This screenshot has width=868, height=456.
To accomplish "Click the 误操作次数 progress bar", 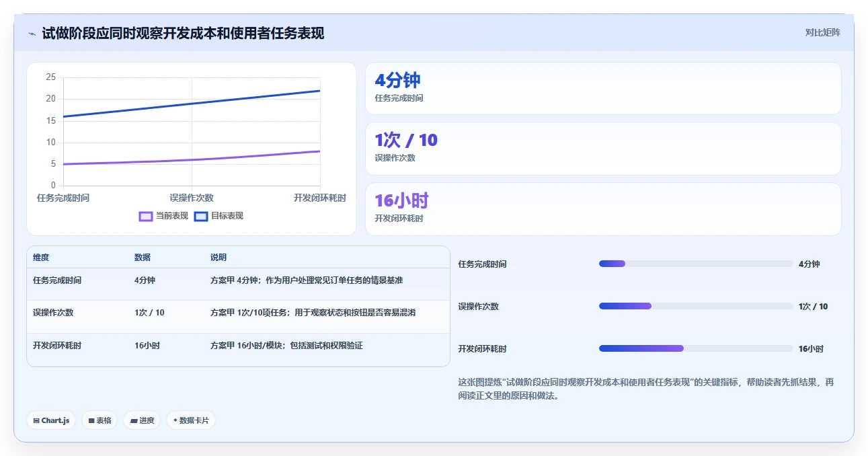I will click(x=696, y=306).
